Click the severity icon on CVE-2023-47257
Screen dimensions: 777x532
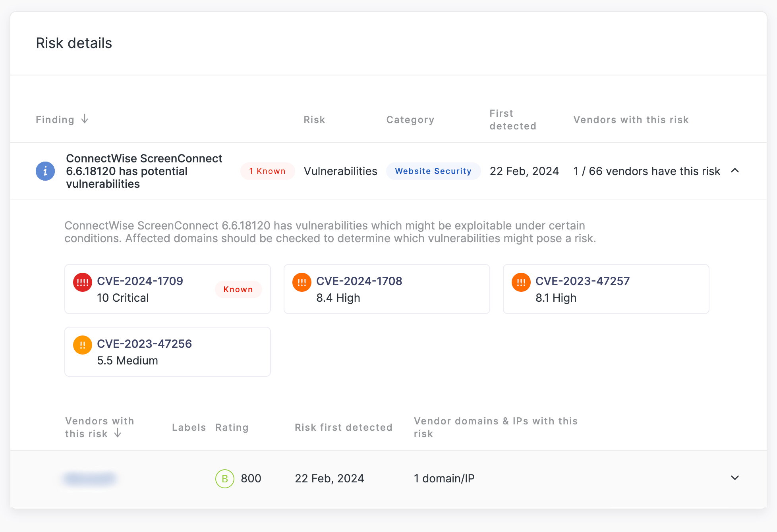coord(521,282)
